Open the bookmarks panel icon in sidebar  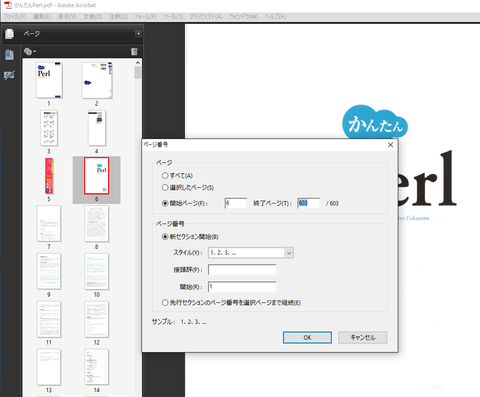(9, 55)
